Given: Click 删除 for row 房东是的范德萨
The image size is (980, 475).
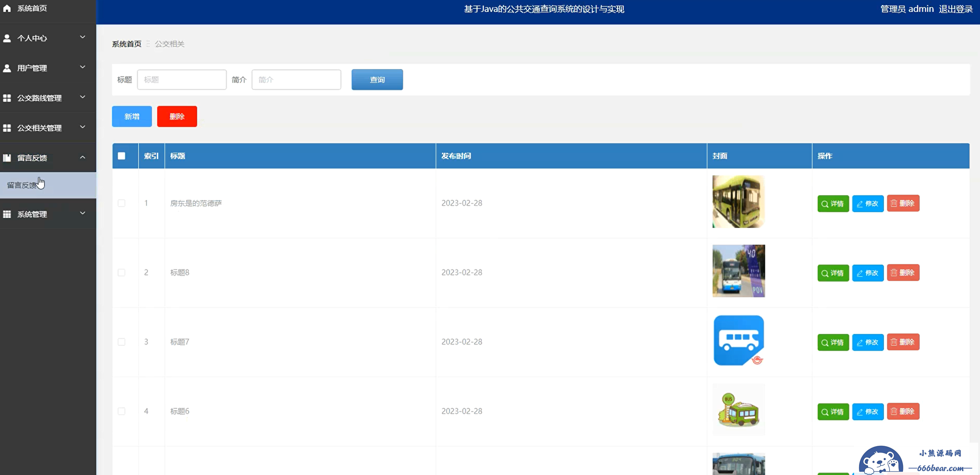Looking at the screenshot, I should coord(903,203).
